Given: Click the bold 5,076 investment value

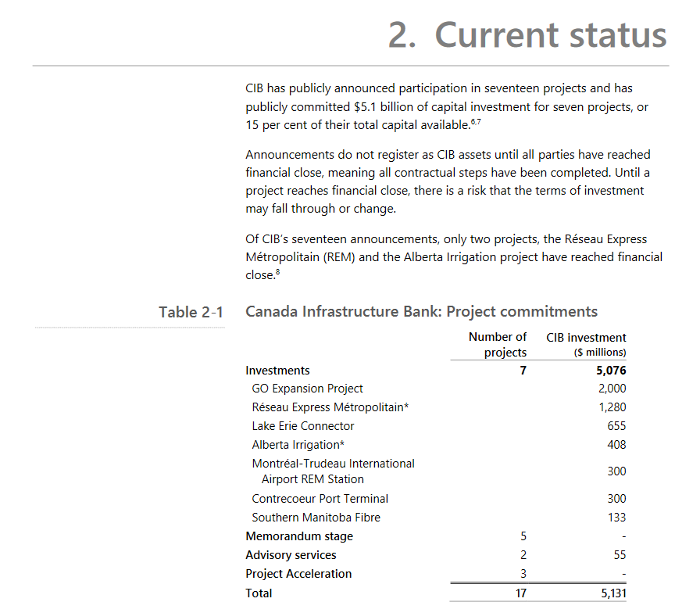Looking at the screenshot, I should (612, 371).
